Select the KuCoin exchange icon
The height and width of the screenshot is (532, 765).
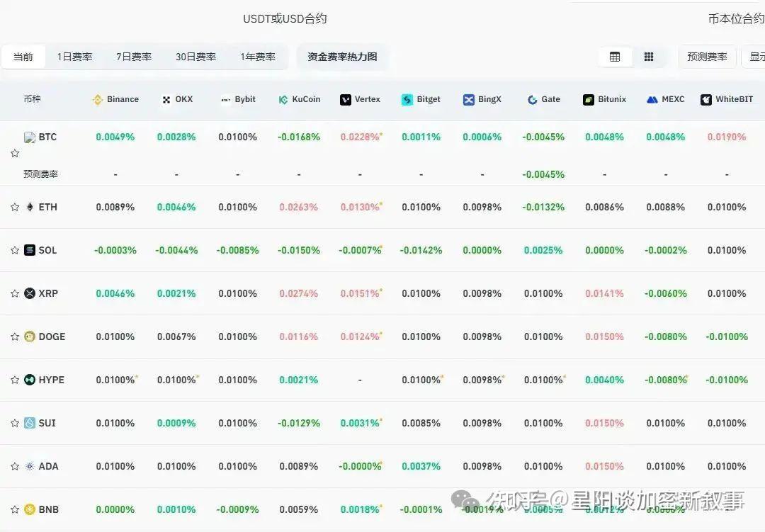281,99
